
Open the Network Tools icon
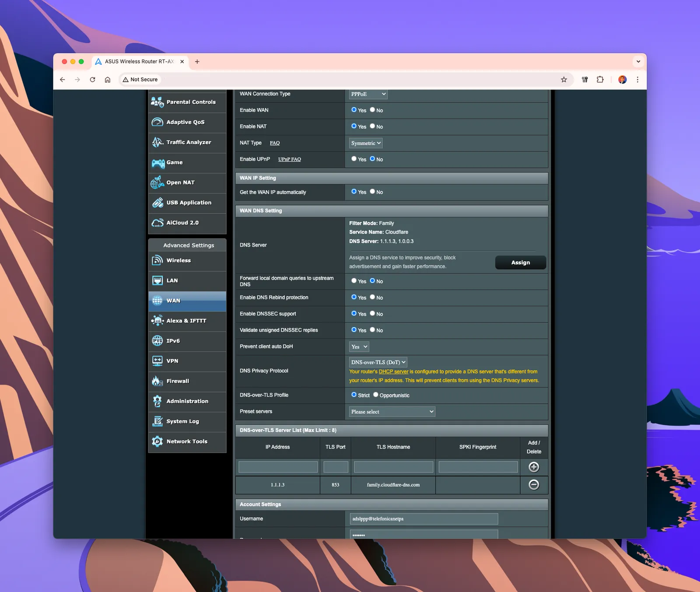click(157, 442)
